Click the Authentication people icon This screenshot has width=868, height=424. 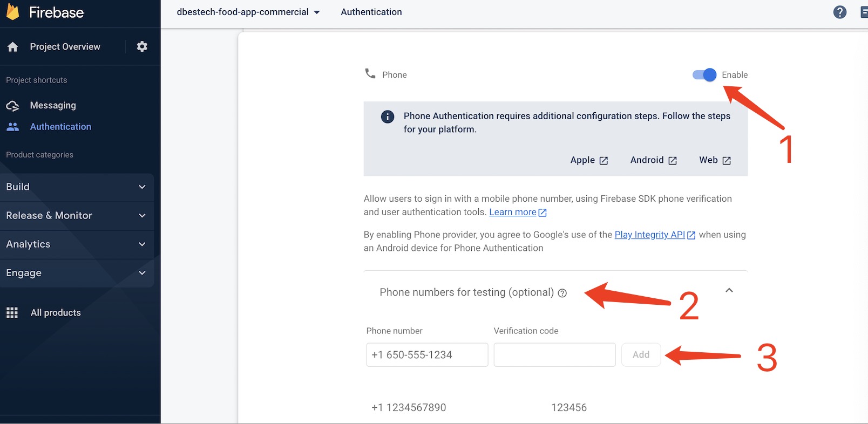point(12,127)
